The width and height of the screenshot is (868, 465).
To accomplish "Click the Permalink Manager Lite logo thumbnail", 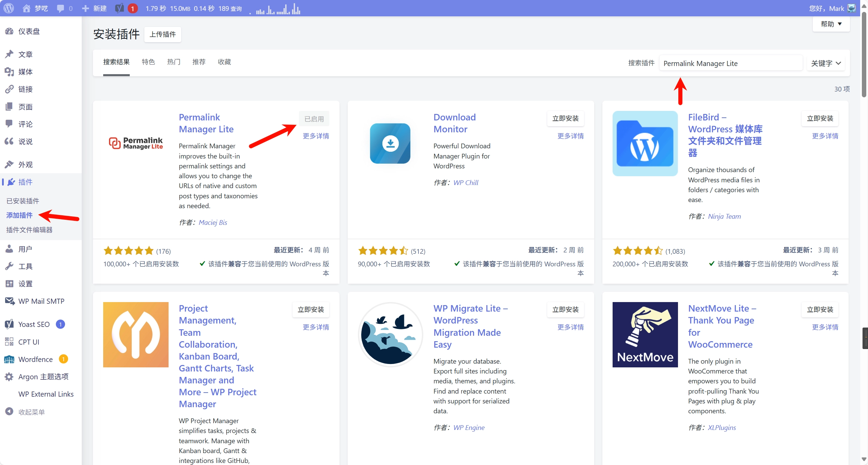I will pos(136,144).
